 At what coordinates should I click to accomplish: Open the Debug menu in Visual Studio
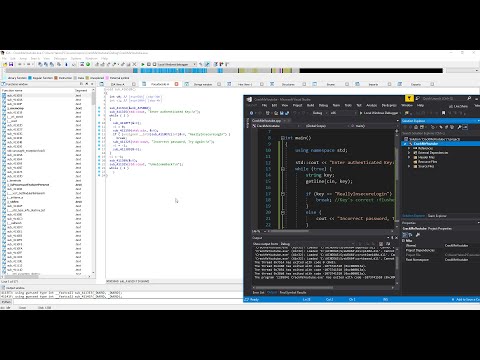click(323, 105)
